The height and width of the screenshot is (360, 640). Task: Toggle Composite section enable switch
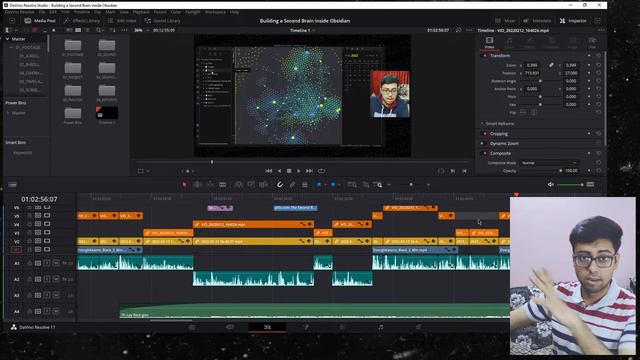485,153
